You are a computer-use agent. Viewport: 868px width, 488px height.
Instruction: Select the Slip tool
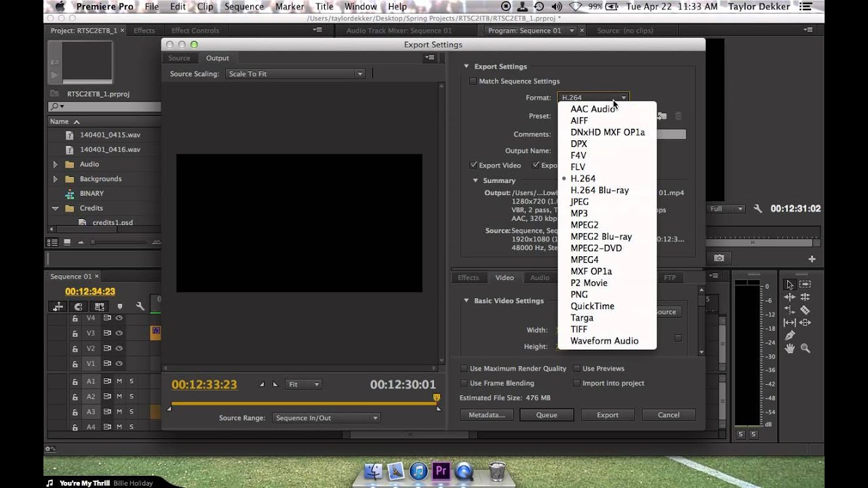coord(789,323)
